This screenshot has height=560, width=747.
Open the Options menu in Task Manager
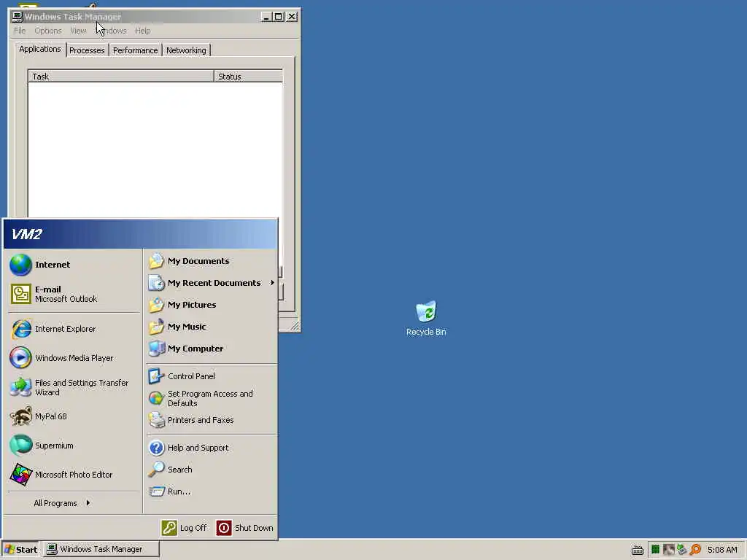coord(48,31)
